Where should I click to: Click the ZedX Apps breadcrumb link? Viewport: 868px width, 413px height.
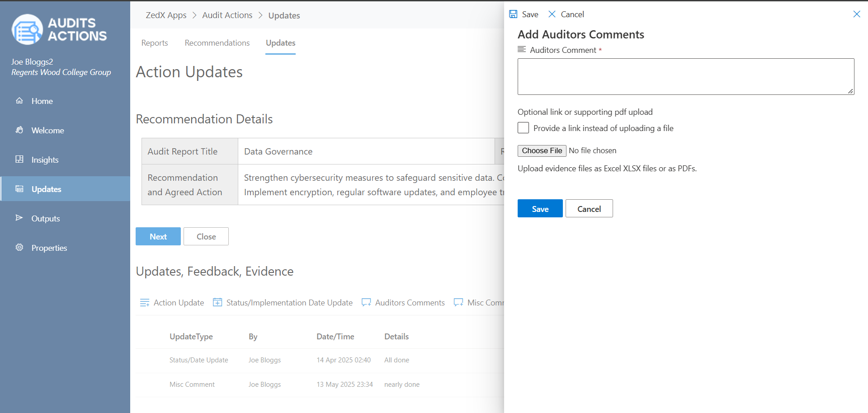coord(166,15)
